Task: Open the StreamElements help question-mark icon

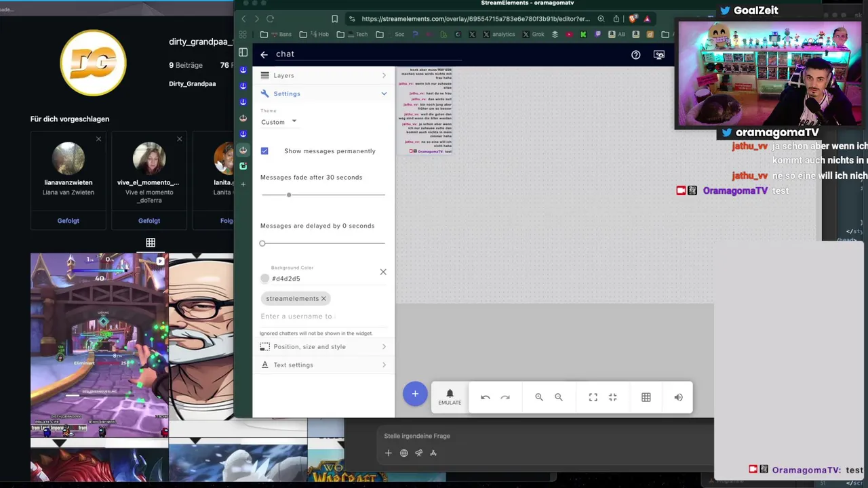Action: 635,55
